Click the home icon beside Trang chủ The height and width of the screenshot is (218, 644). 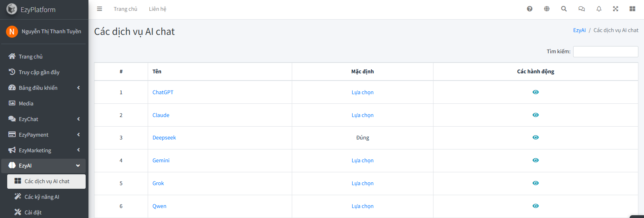coord(12,57)
